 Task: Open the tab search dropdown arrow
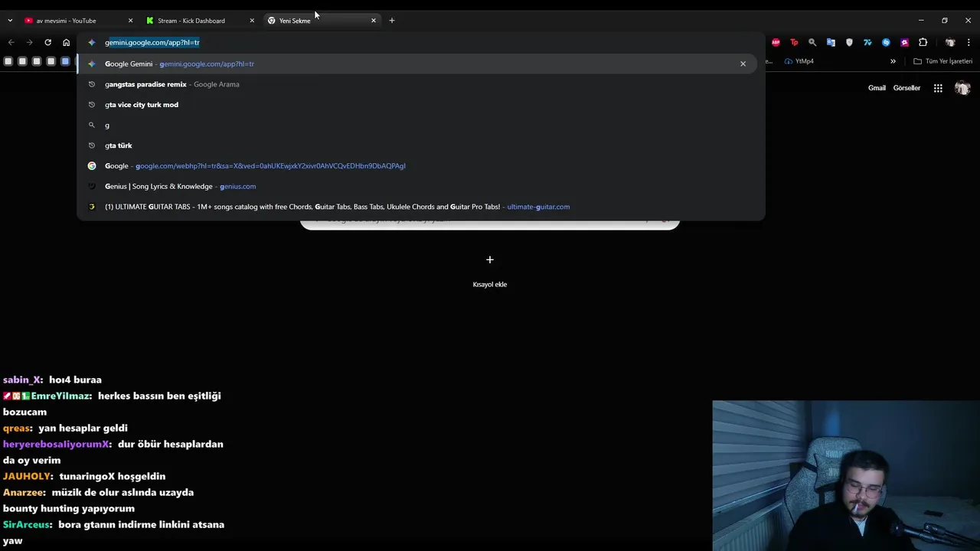[10, 21]
